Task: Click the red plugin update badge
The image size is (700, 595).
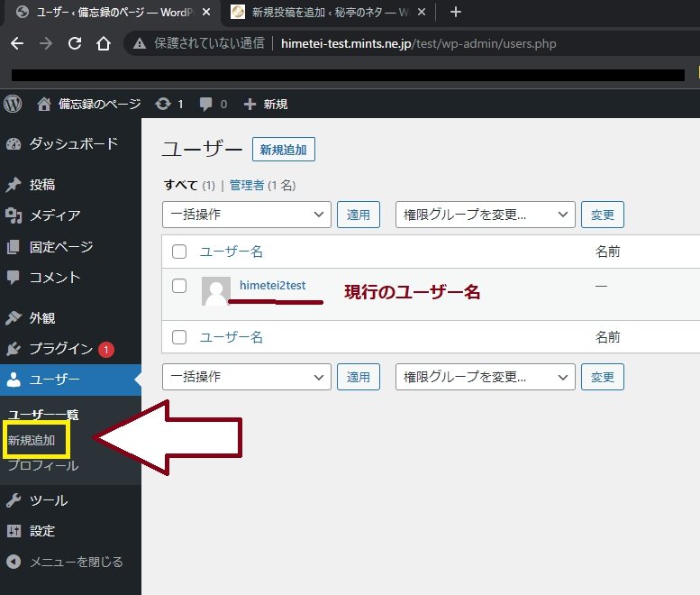Action: (x=106, y=349)
